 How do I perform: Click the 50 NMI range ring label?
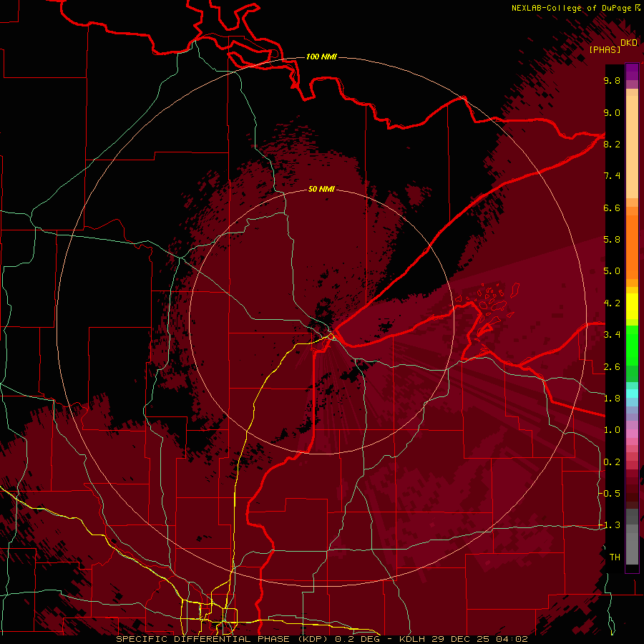pos(321,189)
